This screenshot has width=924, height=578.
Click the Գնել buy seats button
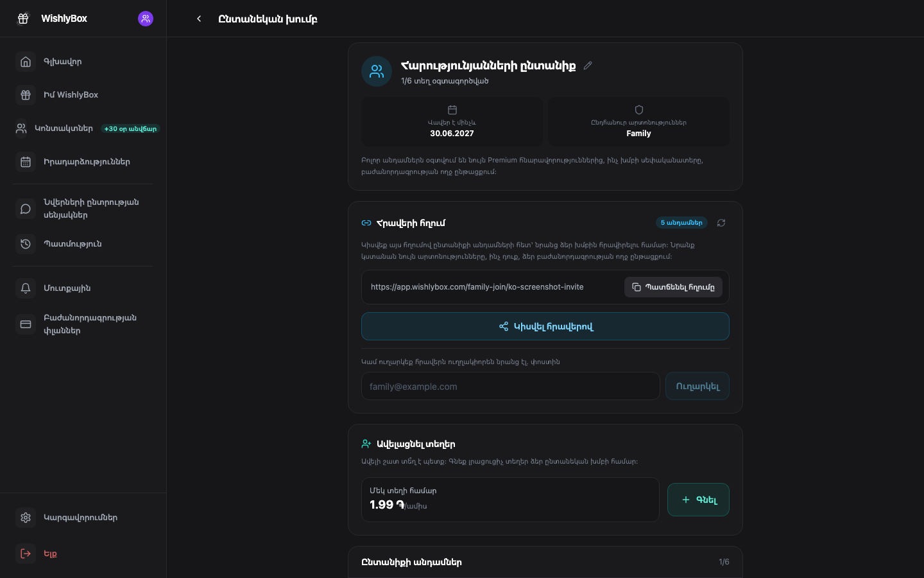click(698, 500)
